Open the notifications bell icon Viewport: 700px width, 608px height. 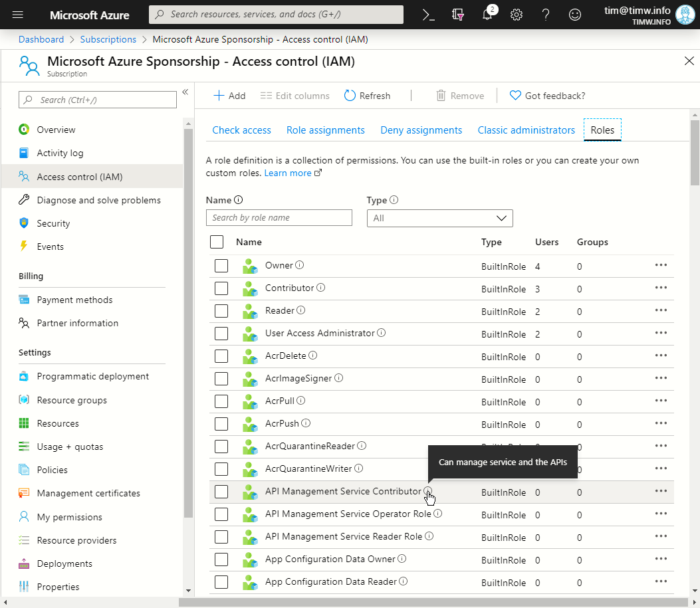point(487,15)
